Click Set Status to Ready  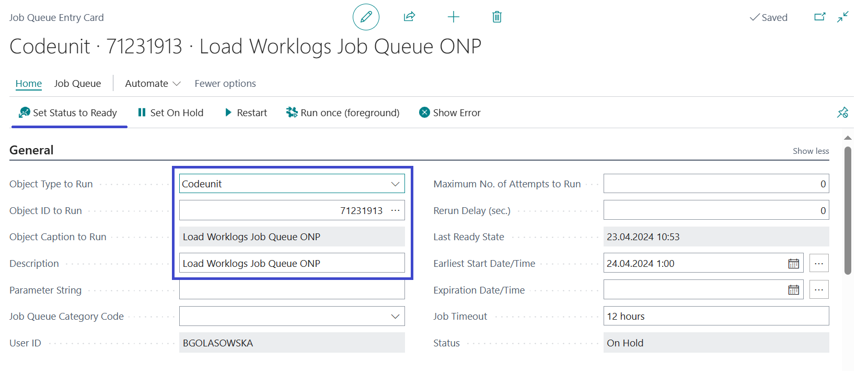pos(68,113)
